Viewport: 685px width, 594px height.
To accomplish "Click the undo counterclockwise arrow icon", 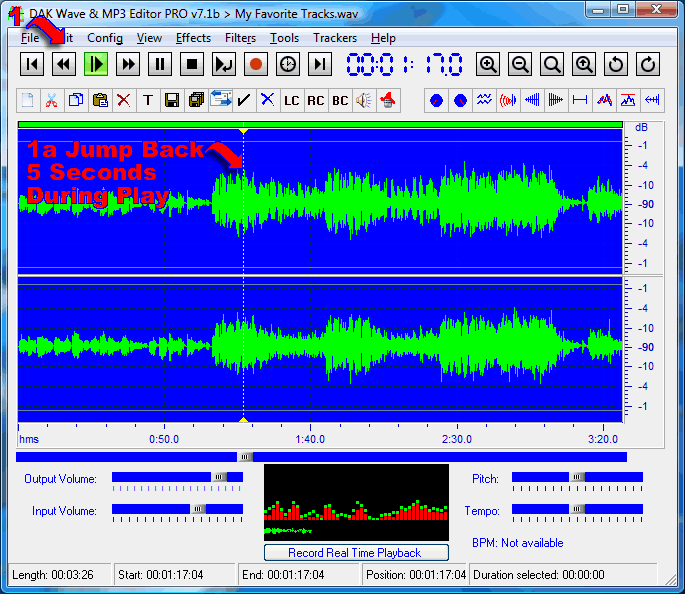I will click(616, 65).
